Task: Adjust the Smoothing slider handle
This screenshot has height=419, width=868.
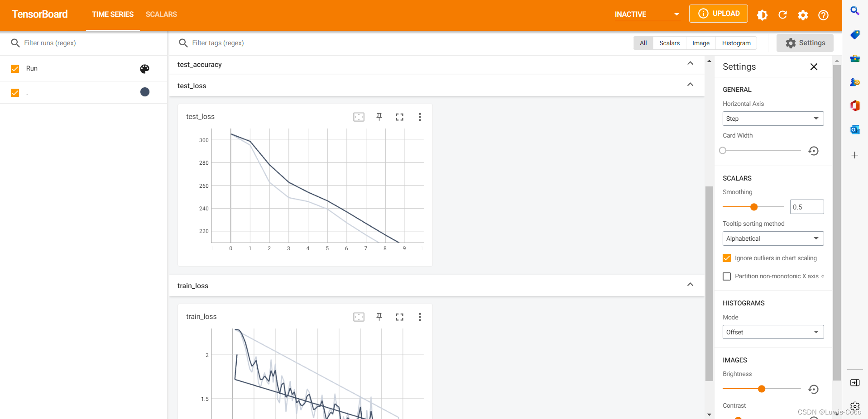Action: (754, 207)
